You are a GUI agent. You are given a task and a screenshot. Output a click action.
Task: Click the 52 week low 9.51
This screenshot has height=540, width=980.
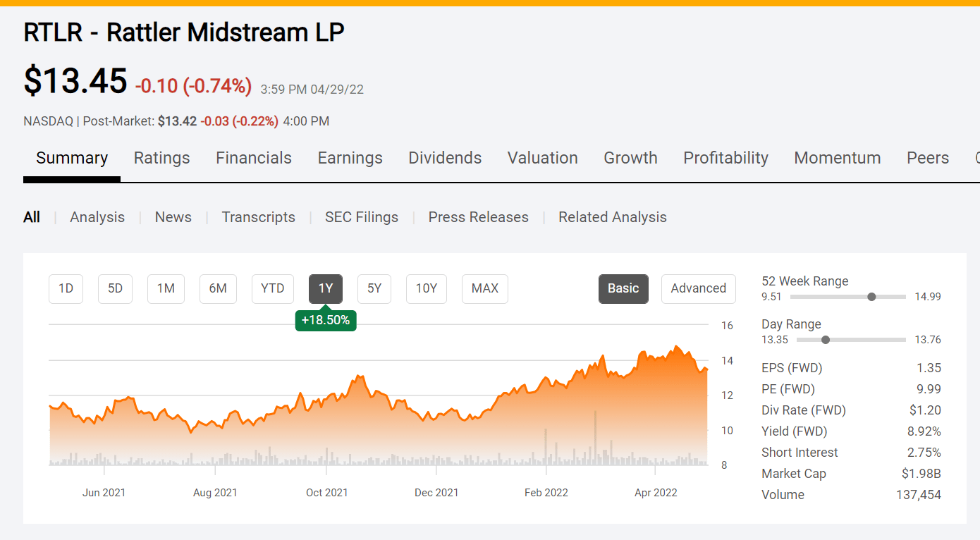click(771, 297)
